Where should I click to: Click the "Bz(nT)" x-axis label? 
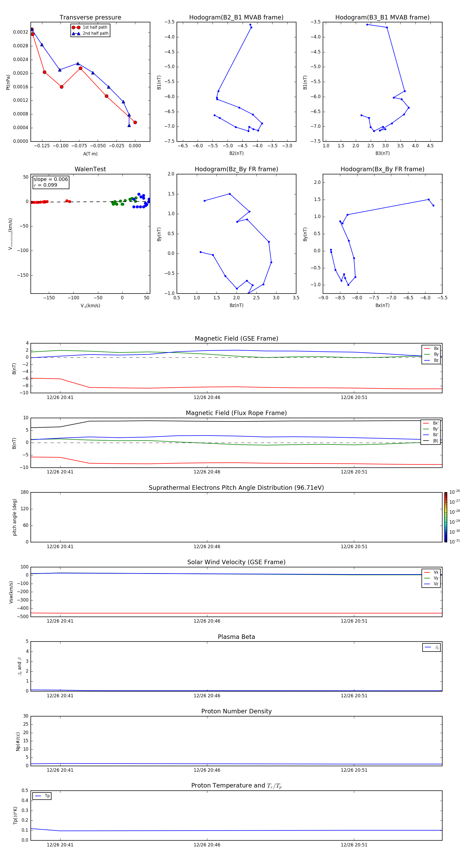236,305
